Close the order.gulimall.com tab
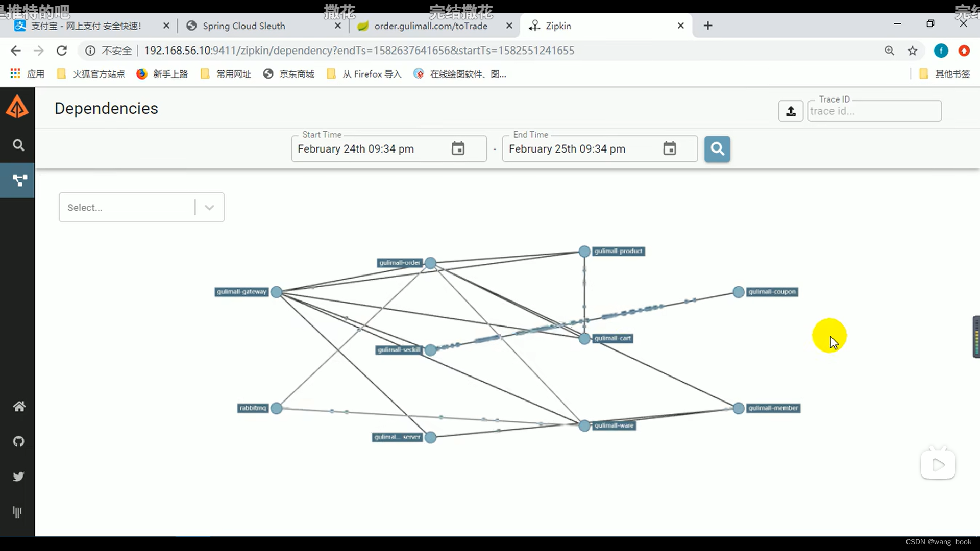 [509, 26]
